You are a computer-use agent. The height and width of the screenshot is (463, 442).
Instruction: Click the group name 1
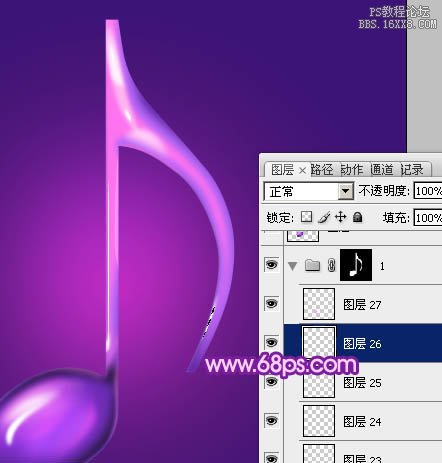(382, 266)
